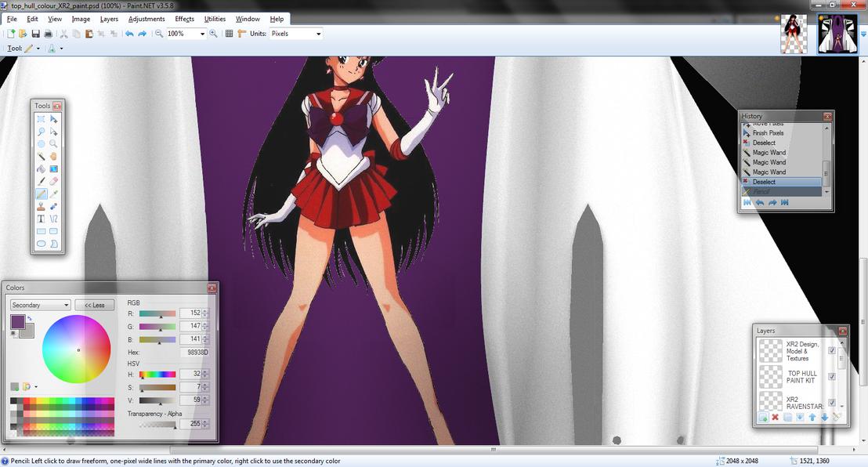Select the Pencil tool in Tools panel
868x467 pixels.
point(41,194)
